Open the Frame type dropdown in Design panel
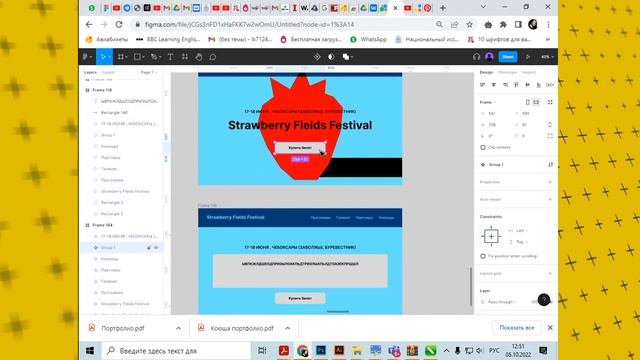Screen dimensions: 640x360 click(488, 102)
